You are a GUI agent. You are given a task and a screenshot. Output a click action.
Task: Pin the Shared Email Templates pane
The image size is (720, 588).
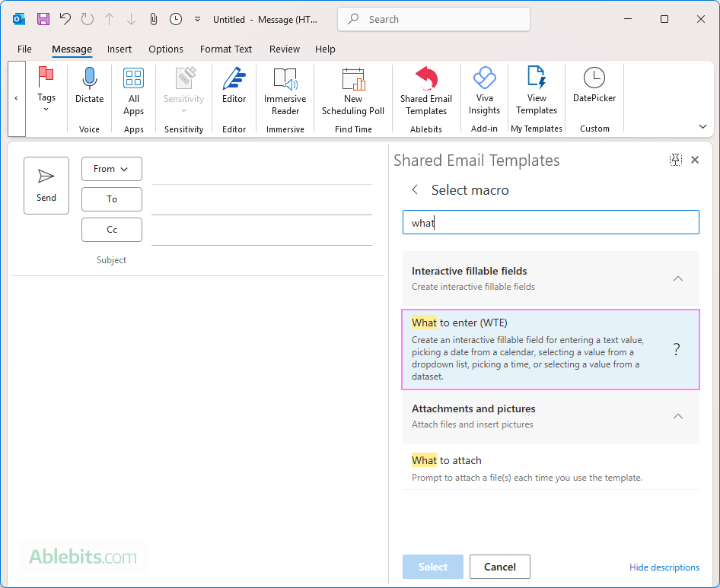[x=675, y=160]
